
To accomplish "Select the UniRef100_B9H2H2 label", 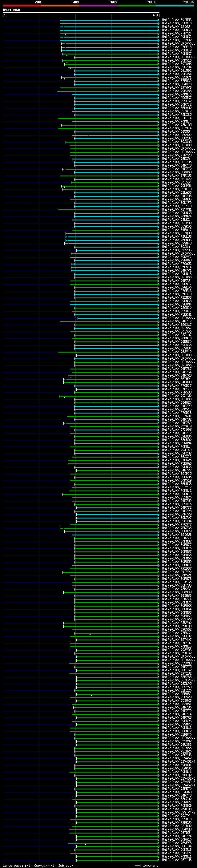I will [x=176, y=454].
